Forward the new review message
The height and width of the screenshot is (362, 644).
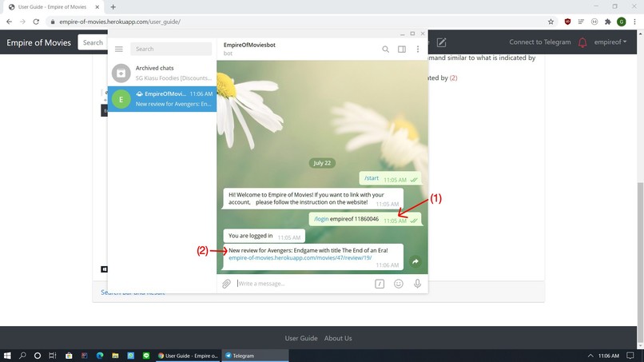[x=415, y=261]
